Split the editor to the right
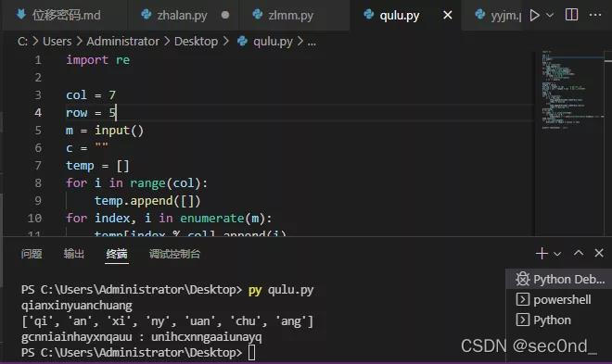This screenshot has height=364, width=612. pyautogui.click(x=571, y=15)
